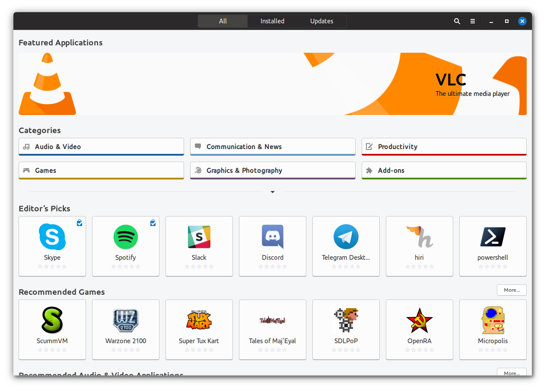Switch to the All tab

(223, 21)
